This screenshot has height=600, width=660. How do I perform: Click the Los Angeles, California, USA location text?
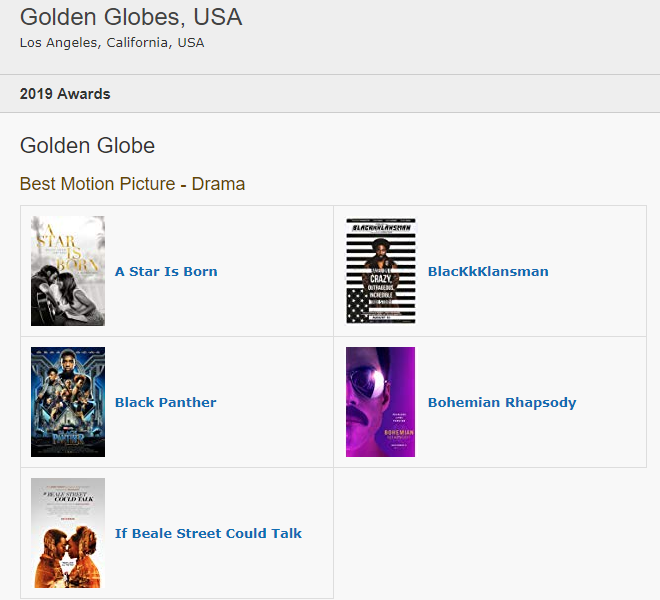click(x=112, y=43)
